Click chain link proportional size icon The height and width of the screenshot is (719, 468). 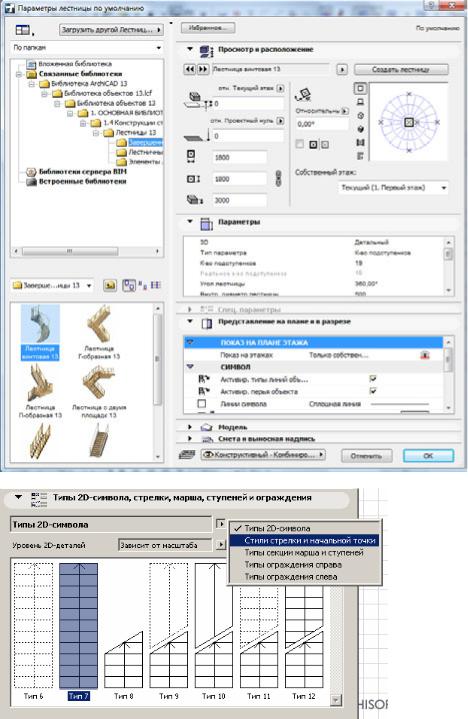point(278,178)
